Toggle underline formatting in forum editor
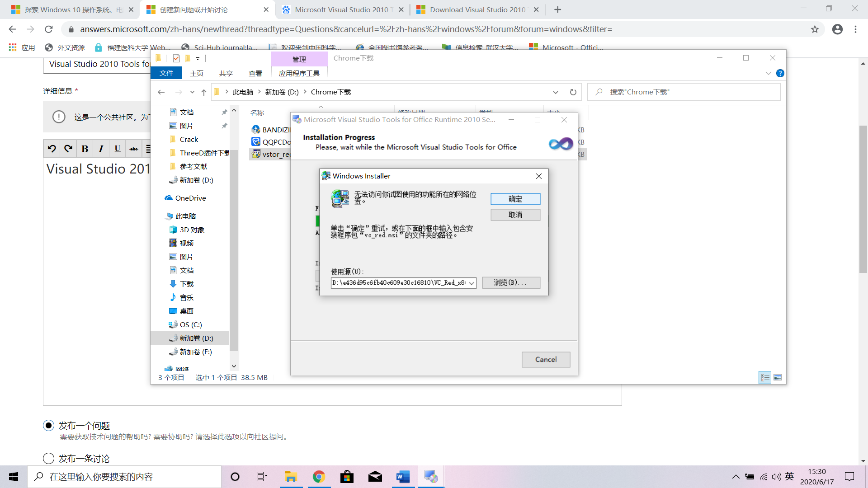The width and height of the screenshot is (868, 488). click(118, 149)
